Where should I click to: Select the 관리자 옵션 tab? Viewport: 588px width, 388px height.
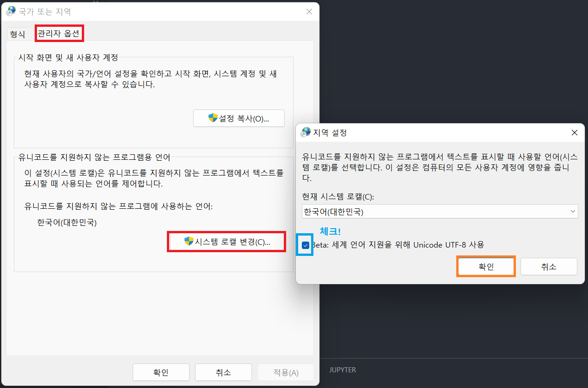point(59,34)
